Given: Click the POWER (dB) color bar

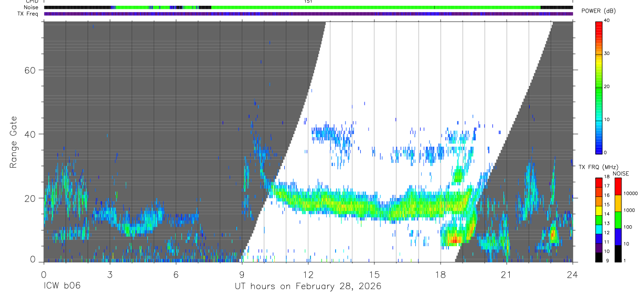Looking at the screenshot, I should [599, 87].
